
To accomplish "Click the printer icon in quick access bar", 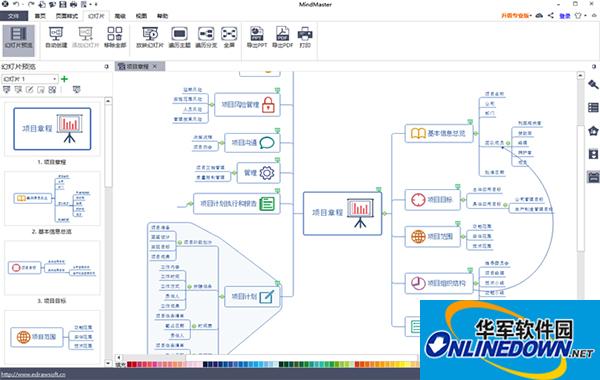I will click(73, 4).
